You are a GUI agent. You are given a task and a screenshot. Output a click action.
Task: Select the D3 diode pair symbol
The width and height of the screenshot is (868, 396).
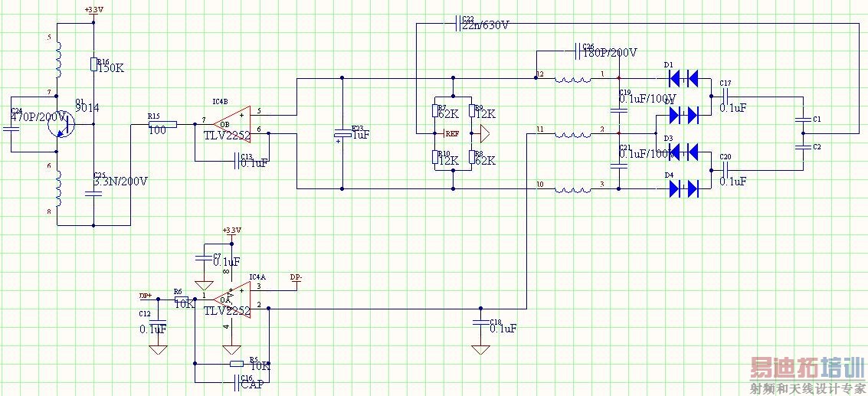click(x=683, y=151)
